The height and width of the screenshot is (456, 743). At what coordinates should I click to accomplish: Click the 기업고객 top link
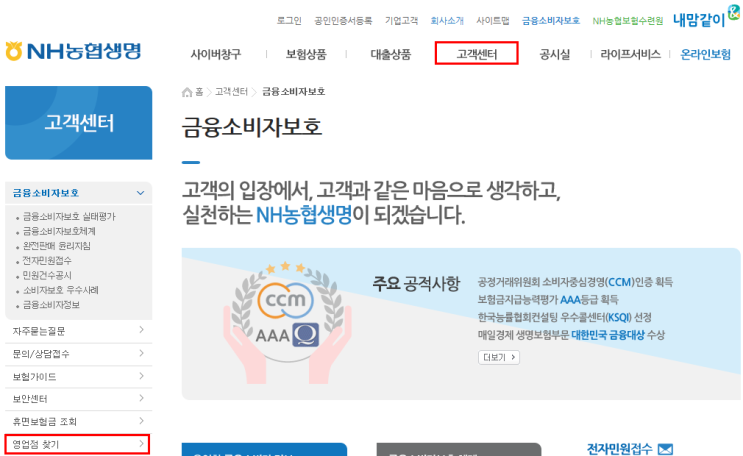401,21
